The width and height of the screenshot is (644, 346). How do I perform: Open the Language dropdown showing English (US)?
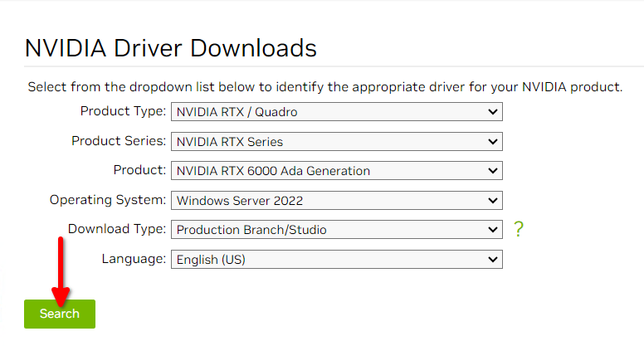(x=337, y=260)
